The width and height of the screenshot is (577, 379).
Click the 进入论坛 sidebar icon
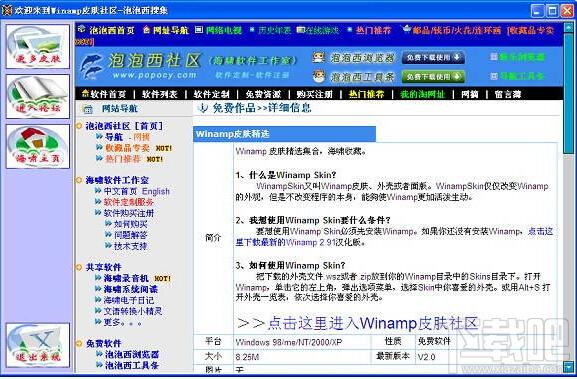point(38,96)
